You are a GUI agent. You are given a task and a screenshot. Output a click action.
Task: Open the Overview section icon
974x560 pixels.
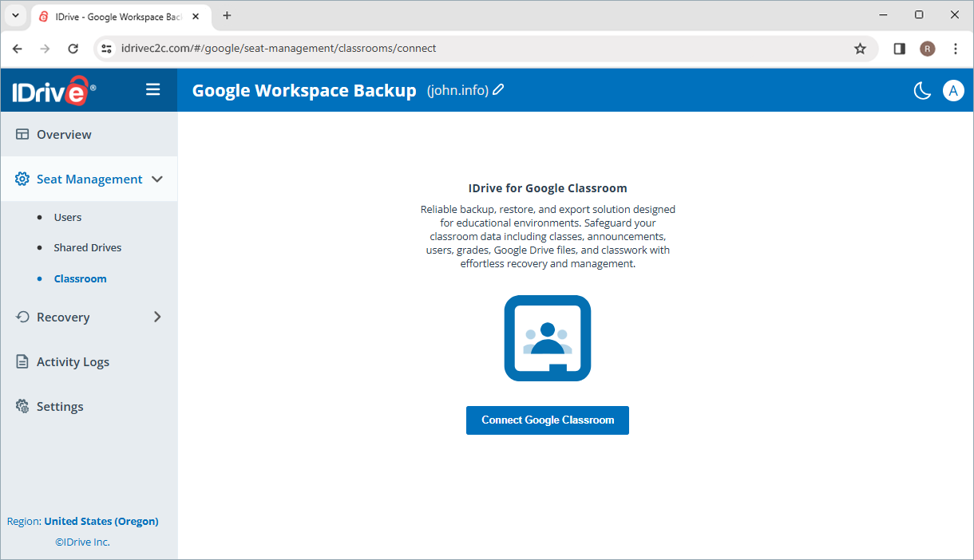(x=22, y=134)
